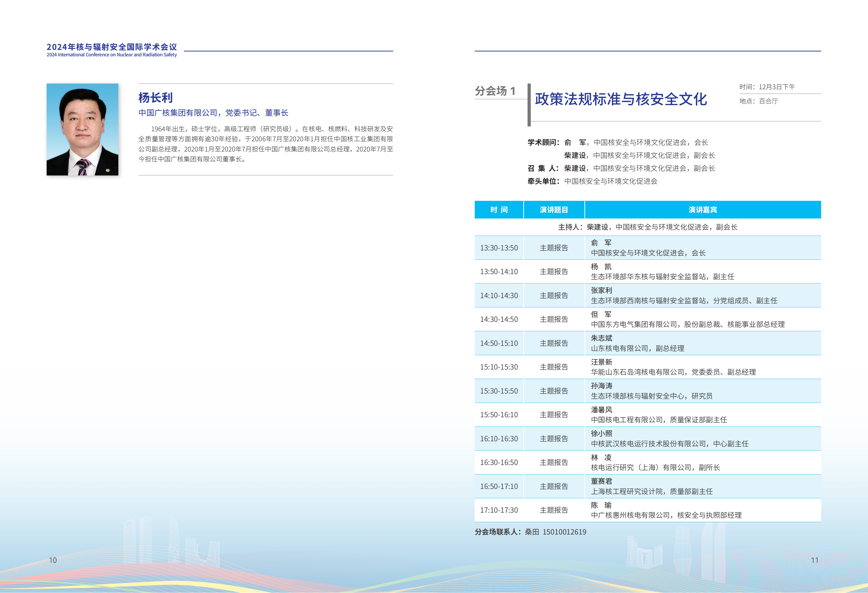Click the session label 分会场 1
This screenshot has height=593, width=868.
point(495,91)
